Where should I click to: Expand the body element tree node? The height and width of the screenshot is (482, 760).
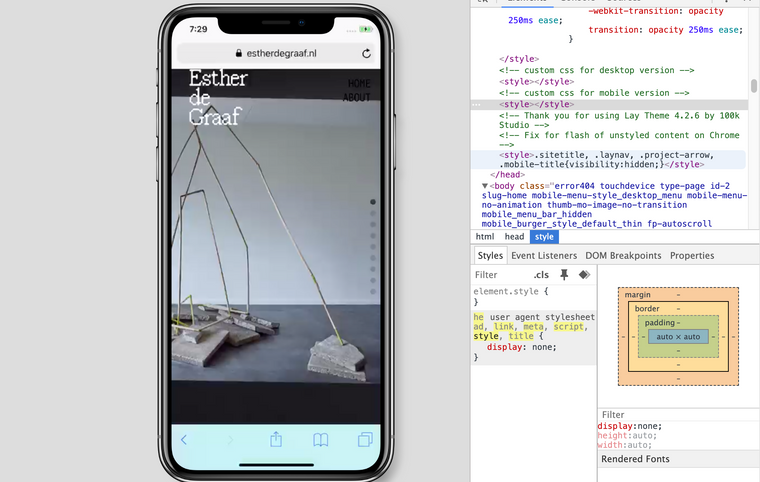[x=485, y=185]
